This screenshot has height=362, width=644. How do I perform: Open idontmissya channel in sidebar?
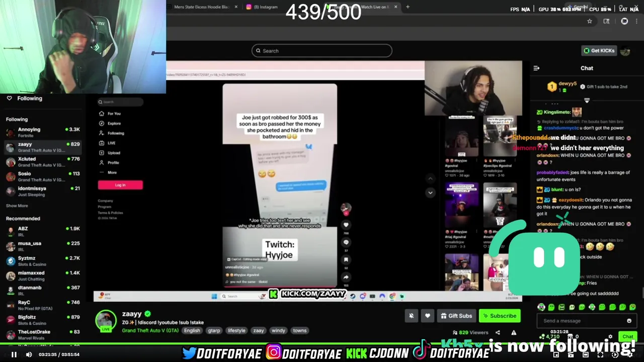click(x=43, y=191)
